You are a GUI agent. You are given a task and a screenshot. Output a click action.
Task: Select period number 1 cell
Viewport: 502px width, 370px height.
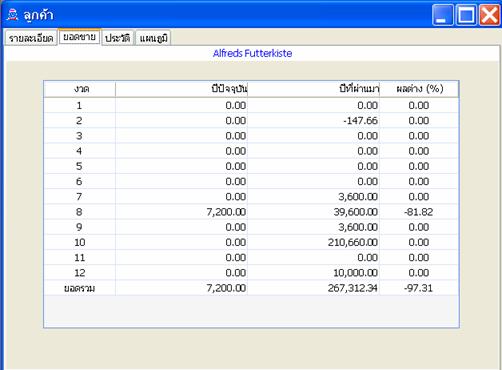click(x=80, y=106)
